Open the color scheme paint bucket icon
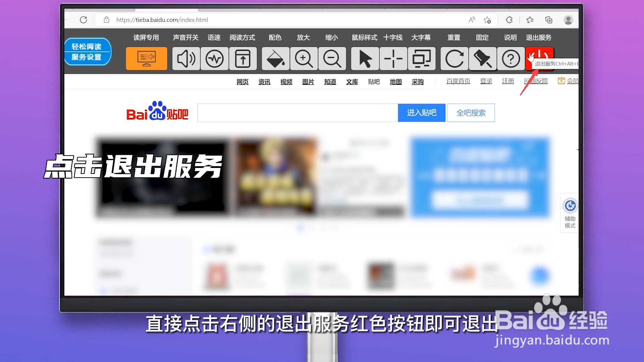 click(276, 59)
